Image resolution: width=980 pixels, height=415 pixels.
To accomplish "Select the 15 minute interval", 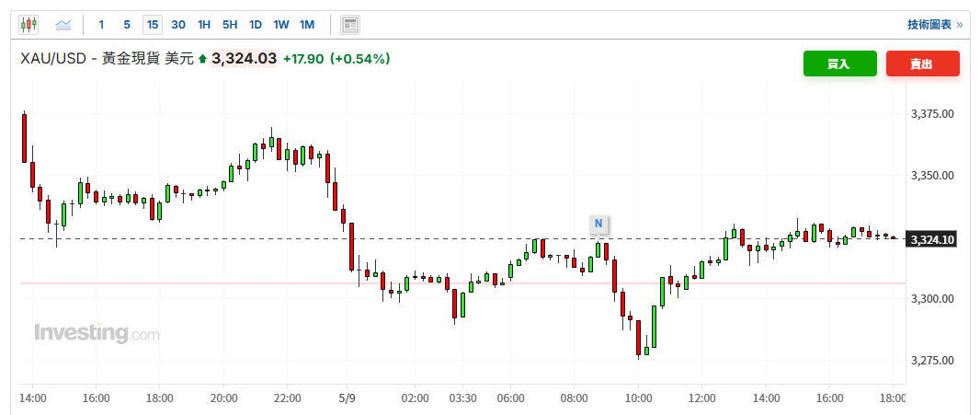I will click(x=153, y=25).
